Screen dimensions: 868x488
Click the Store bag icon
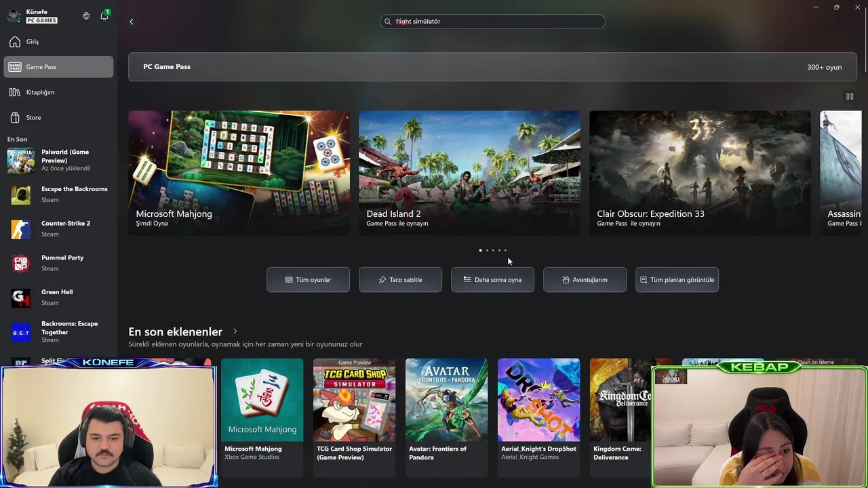click(15, 117)
